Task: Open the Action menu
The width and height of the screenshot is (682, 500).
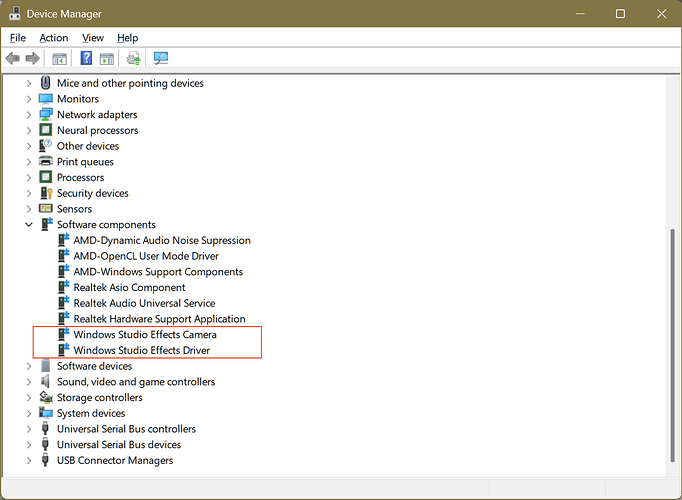Action: [53, 38]
